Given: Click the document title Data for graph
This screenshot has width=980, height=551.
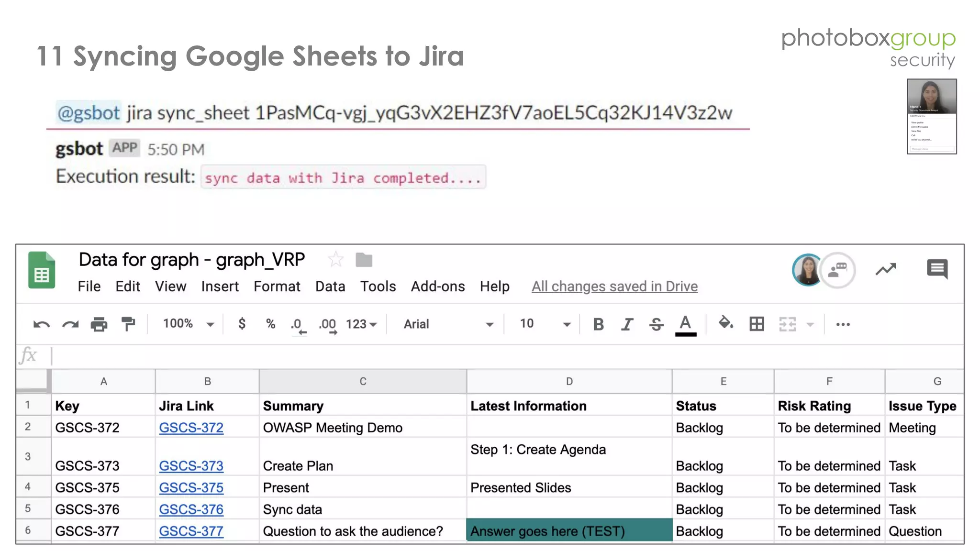Looking at the screenshot, I should [191, 260].
